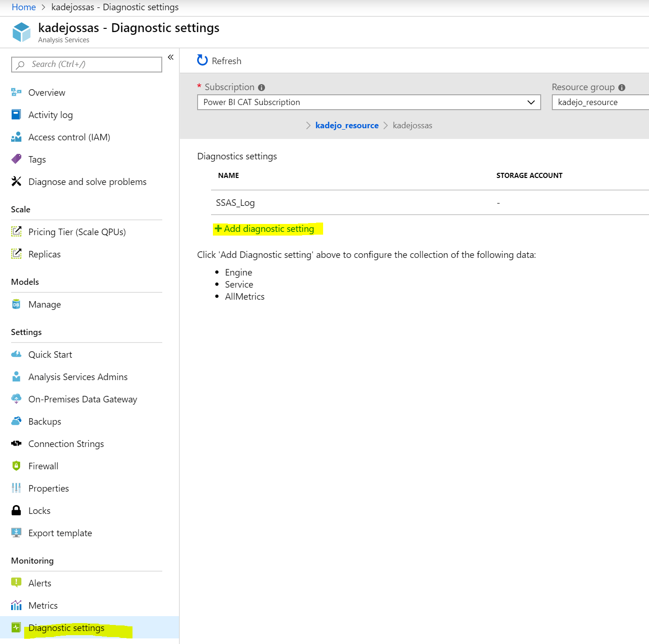The height and width of the screenshot is (644, 649).
Task: Click the Subscription info icon
Action: tap(261, 87)
